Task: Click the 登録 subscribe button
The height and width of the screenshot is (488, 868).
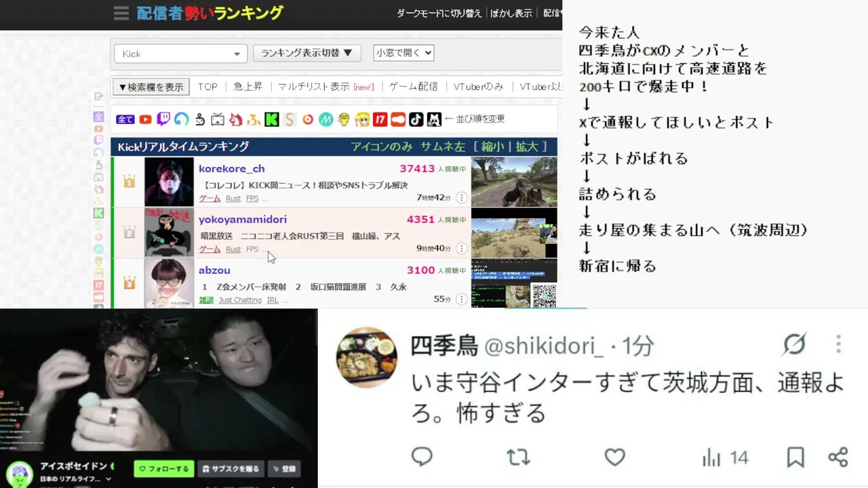Action: tap(283, 468)
